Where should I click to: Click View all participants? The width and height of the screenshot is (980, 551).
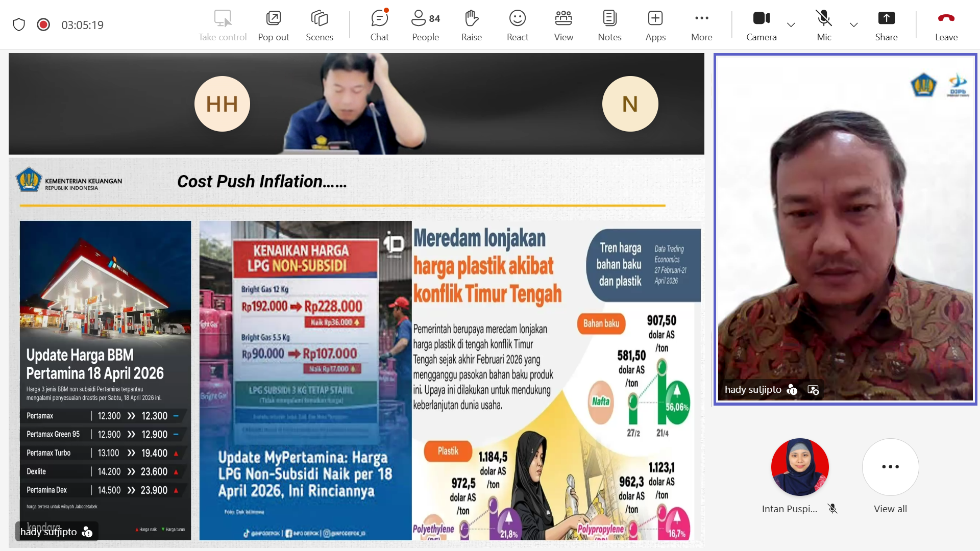tap(890, 475)
